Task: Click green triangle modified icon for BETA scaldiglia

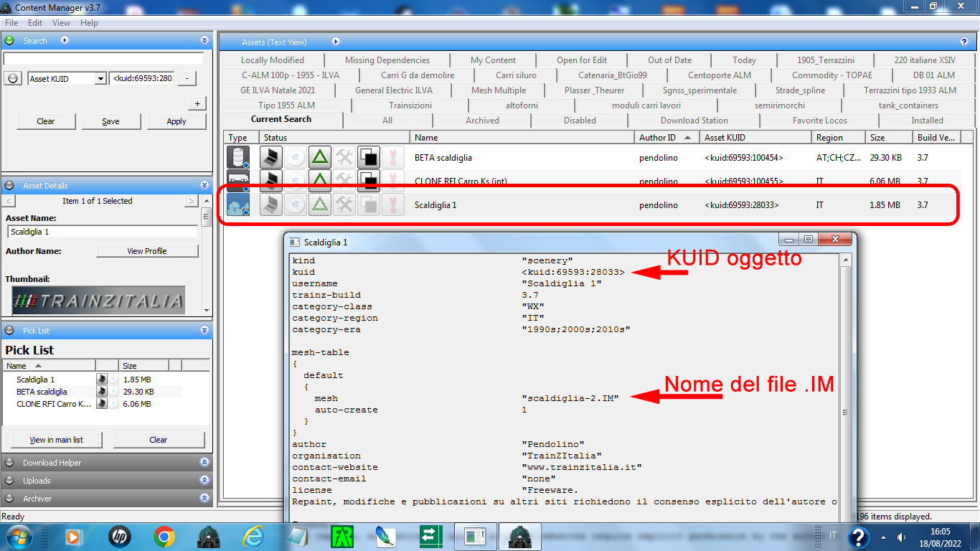Action: pyautogui.click(x=320, y=157)
